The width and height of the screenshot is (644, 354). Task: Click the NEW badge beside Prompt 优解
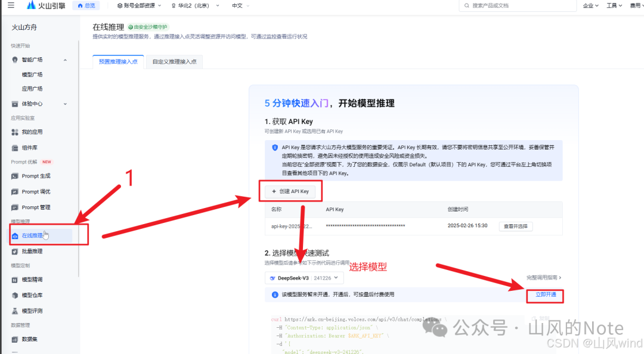point(47,162)
